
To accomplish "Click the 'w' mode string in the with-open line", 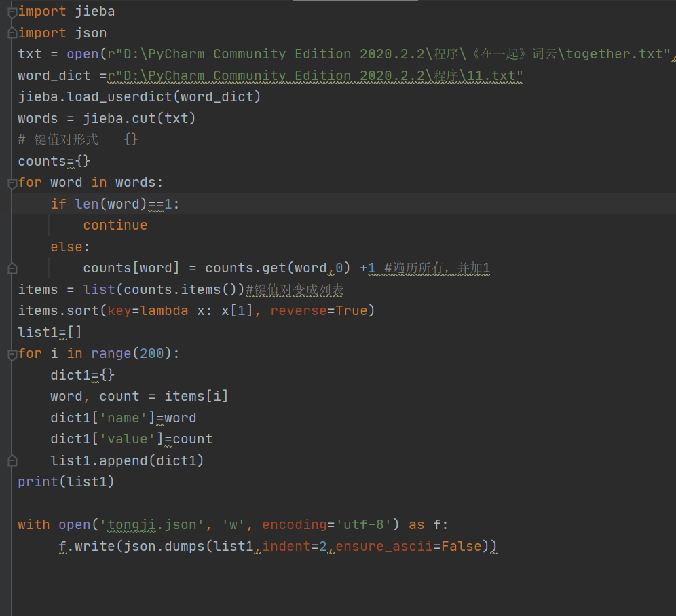I will [x=233, y=524].
